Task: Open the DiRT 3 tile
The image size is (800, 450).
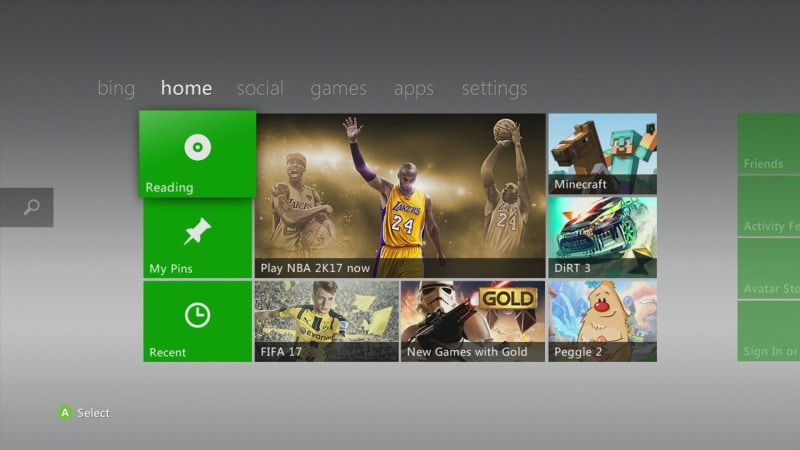Action: pos(603,238)
